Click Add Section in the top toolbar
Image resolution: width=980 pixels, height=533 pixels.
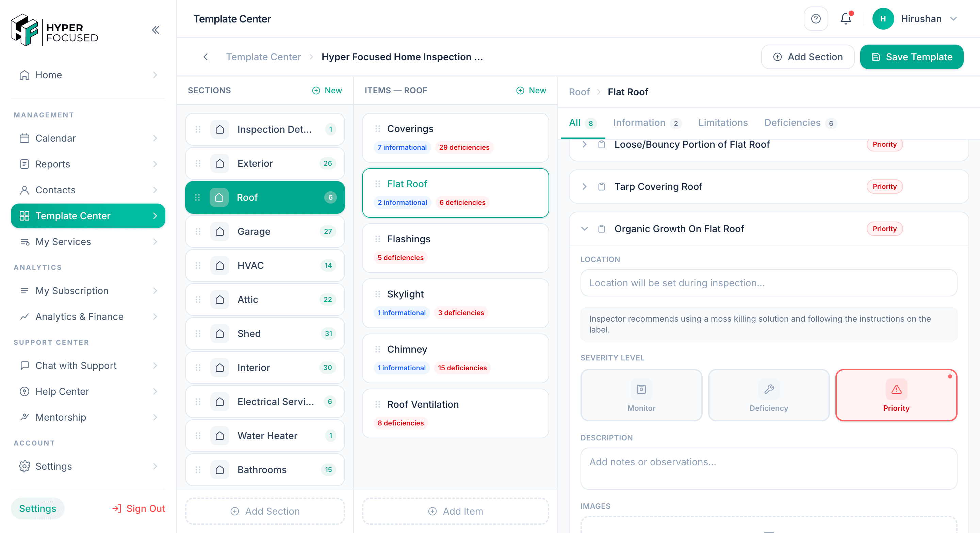tap(808, 57)
